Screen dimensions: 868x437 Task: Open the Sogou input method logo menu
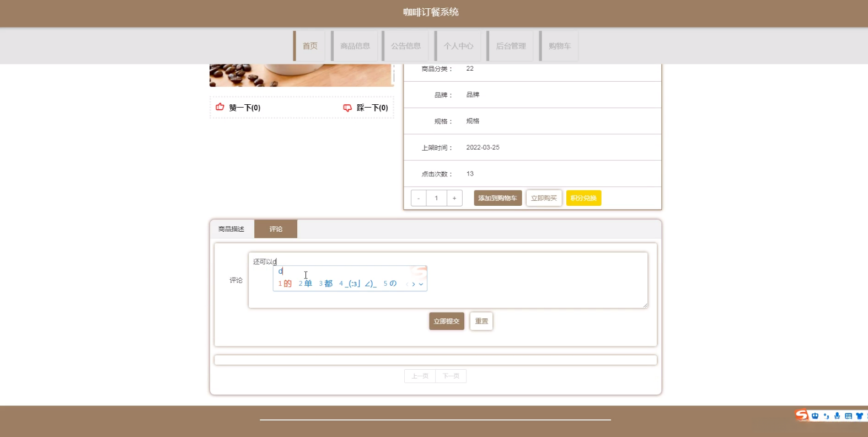coord(802,415)
